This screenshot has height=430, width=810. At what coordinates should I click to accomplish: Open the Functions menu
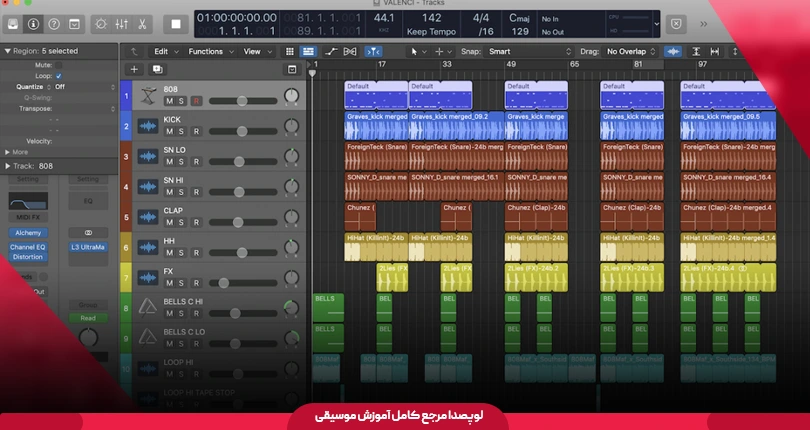(211, 51)
